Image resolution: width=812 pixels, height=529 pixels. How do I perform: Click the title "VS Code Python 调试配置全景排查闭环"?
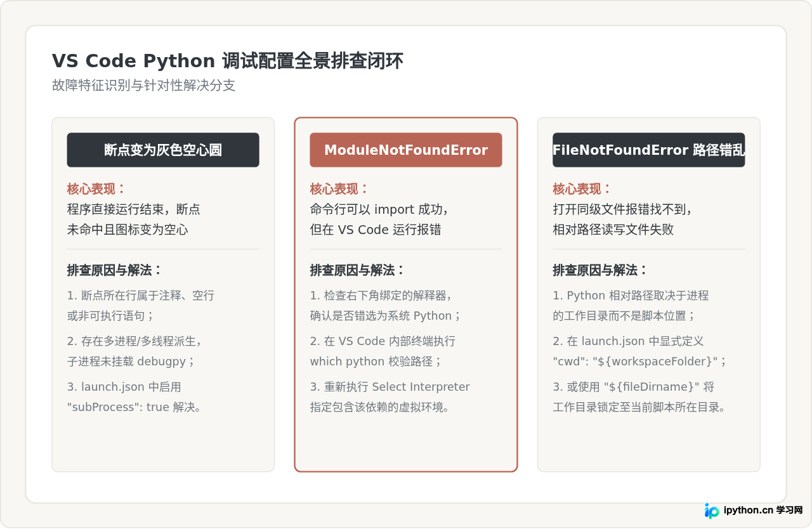(227, 61)
